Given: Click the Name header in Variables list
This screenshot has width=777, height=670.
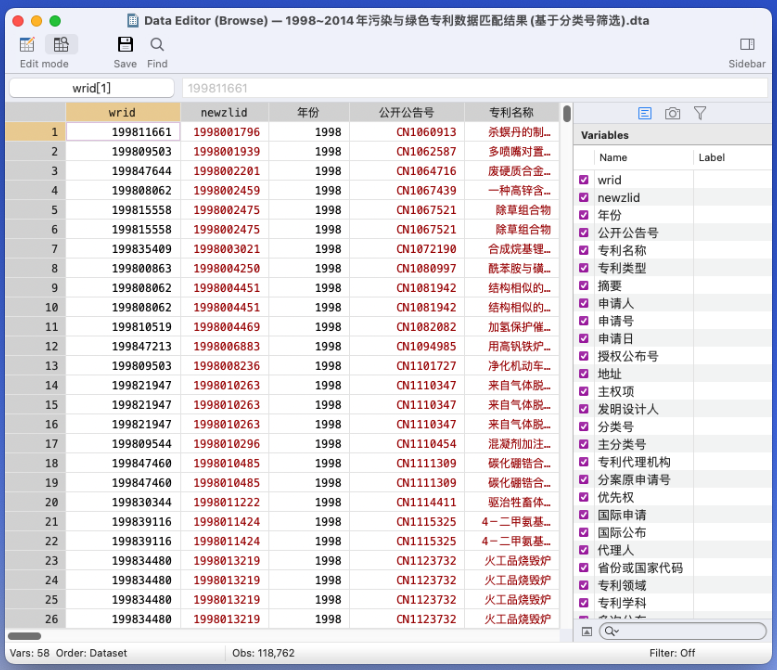Looking at the screenshot, I should [613, 158].
